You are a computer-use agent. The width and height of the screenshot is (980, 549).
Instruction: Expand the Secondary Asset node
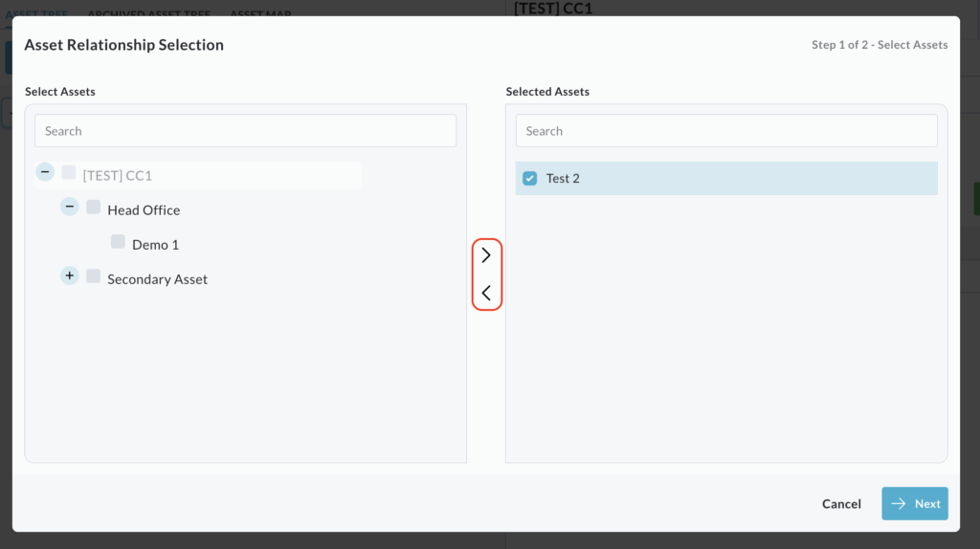point(70,275)
